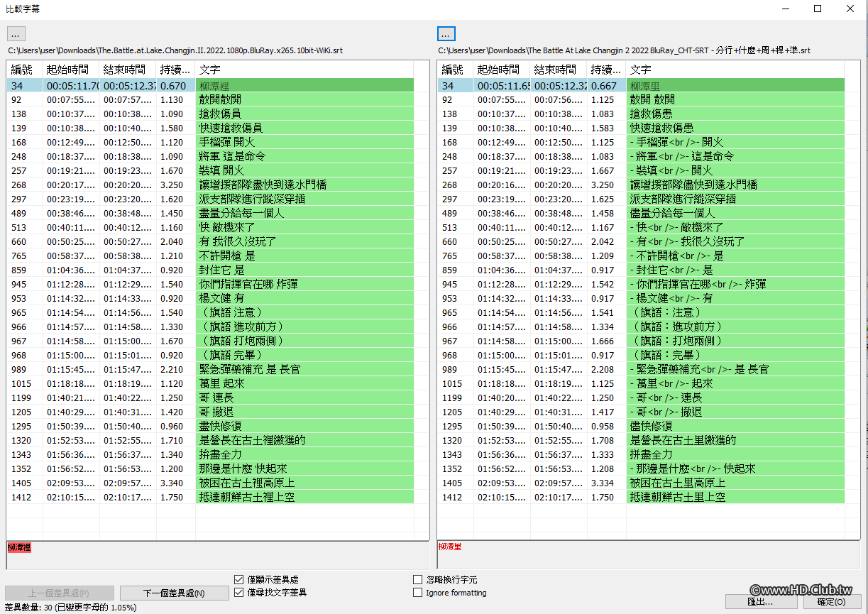This screenshot has width=868, height=614.
Task: Sort left list by 編號 column
Action: [x=25, y=70]
